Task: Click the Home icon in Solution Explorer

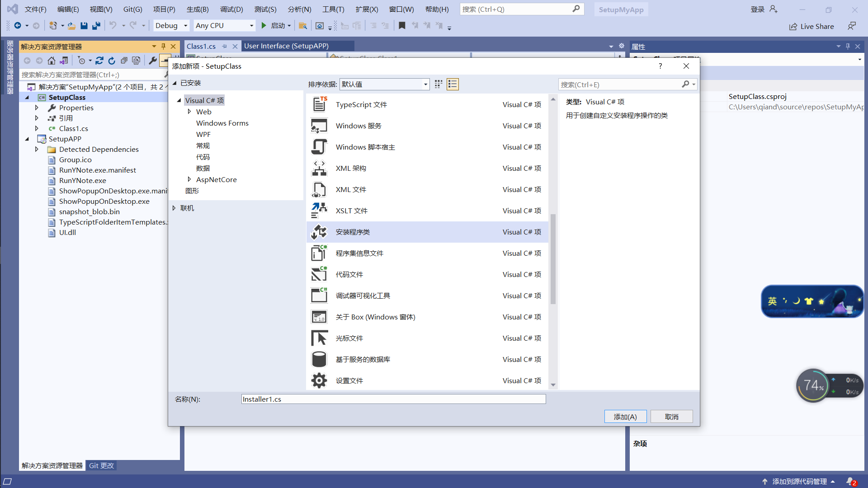Action: click(x=52, y=61)
